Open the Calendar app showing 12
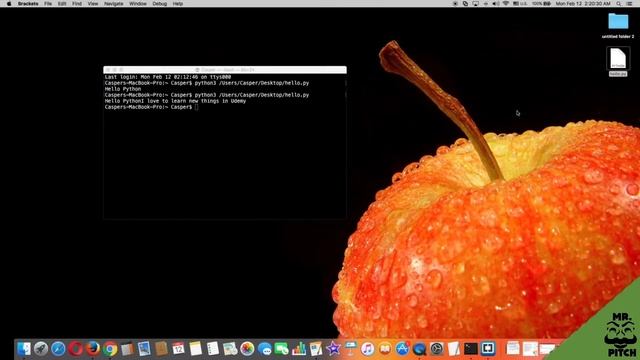This screenshot has height=360, width=640. [x=178, y=349]
